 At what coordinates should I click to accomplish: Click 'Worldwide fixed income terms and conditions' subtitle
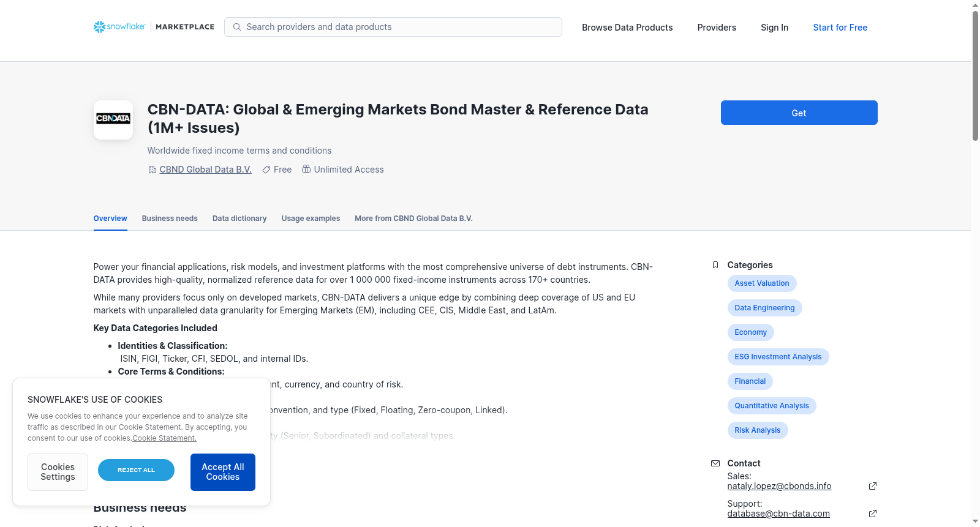coord(239,151)
